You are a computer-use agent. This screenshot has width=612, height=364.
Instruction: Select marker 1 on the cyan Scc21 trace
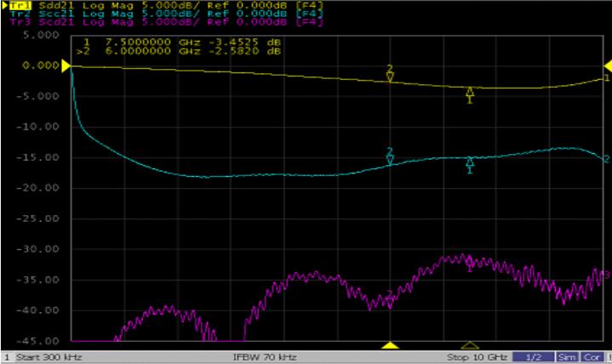coord(469,164)
